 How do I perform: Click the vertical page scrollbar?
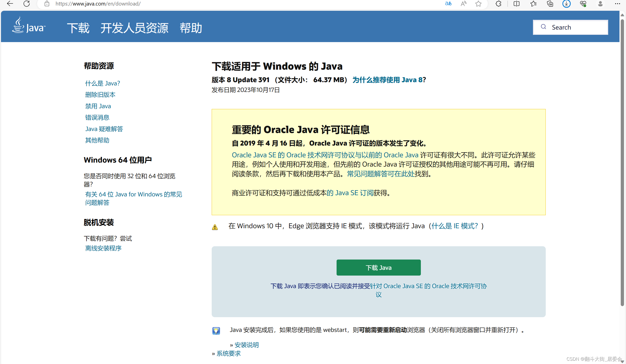point(622,163)
